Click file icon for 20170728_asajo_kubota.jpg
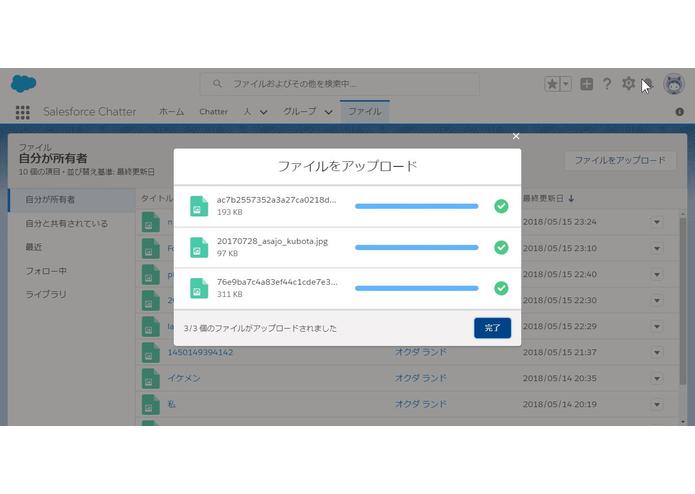This screenshot has width=695, height=494. [x=199, y=247]
